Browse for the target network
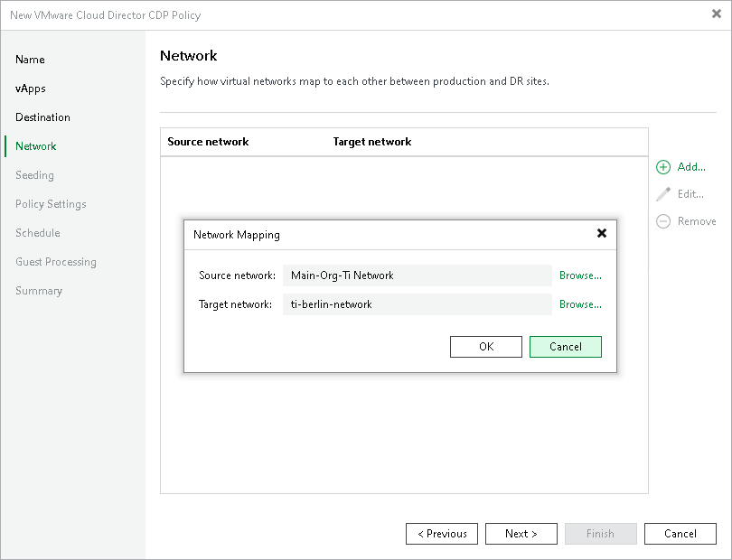Viewport: 732px width, 560px height. pos(580,304)
